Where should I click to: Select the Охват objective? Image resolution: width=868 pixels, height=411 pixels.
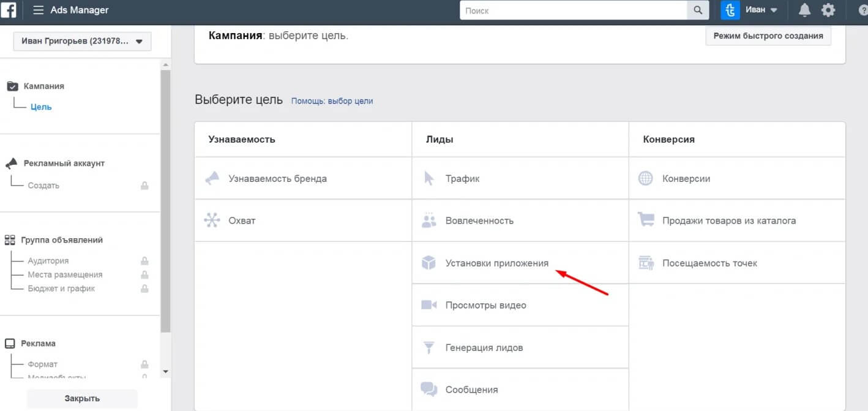tap(303, 221)
